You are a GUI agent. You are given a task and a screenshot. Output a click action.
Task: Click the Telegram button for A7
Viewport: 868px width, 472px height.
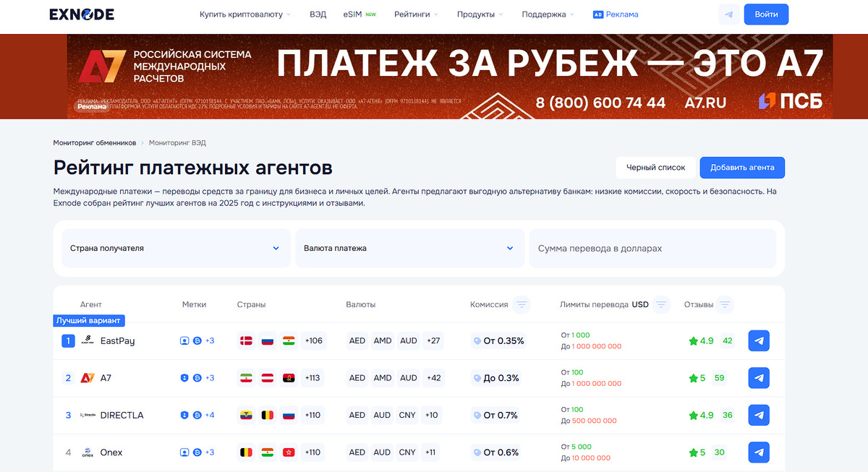pos(759,377)
